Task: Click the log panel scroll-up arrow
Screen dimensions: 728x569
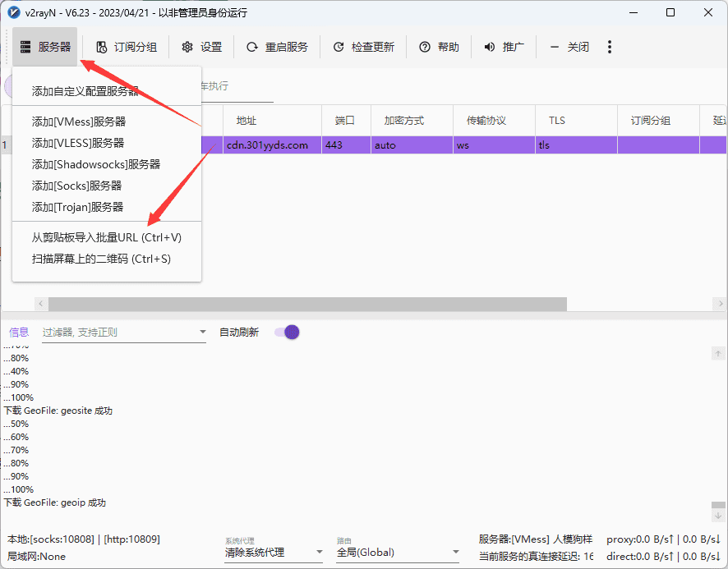Action: 718,354
